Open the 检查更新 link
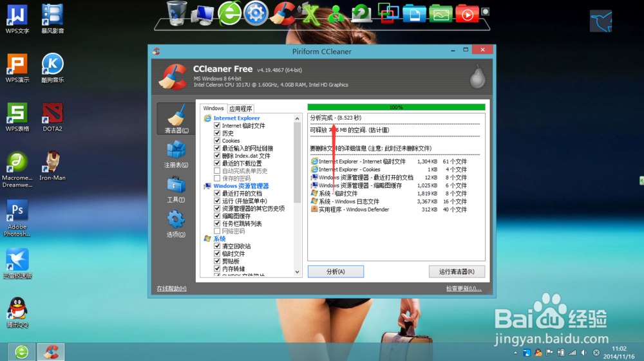This screenshot has height=361, width=644. 464,288
